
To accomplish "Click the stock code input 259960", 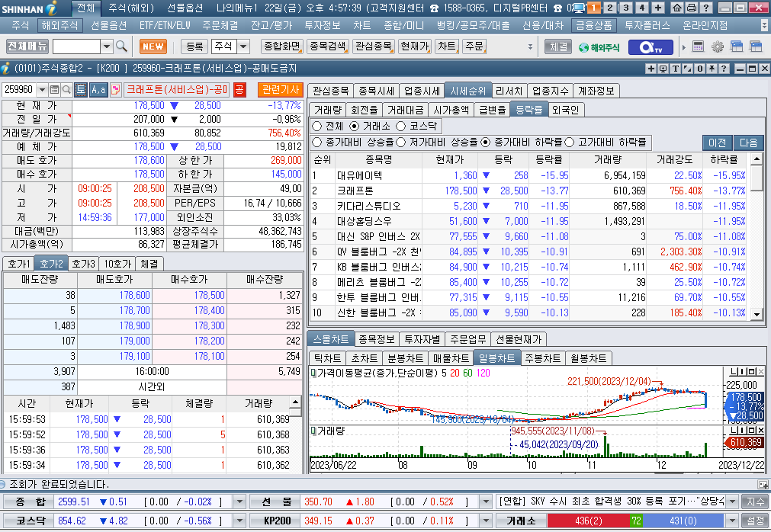I will click(x=19, y=90).
